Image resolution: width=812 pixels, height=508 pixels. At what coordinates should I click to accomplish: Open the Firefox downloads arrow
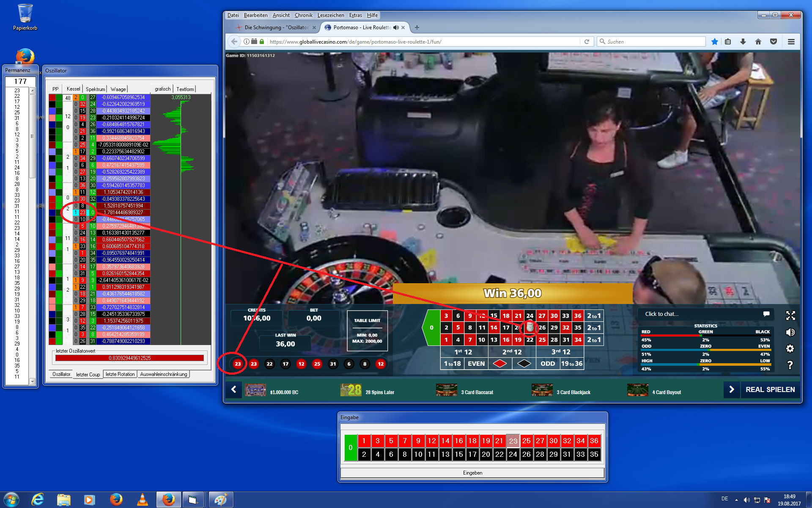743,41
